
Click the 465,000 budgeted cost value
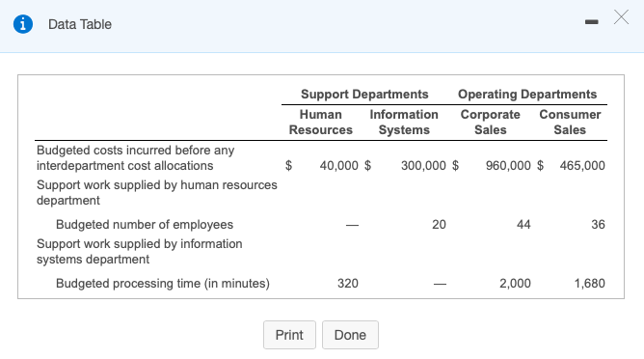(x=582, y=166)
